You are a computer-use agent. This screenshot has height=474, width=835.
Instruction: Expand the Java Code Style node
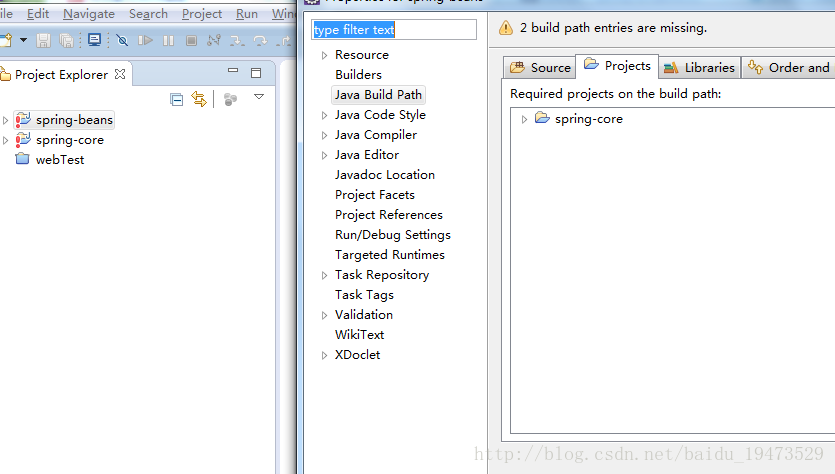(324, 116)
